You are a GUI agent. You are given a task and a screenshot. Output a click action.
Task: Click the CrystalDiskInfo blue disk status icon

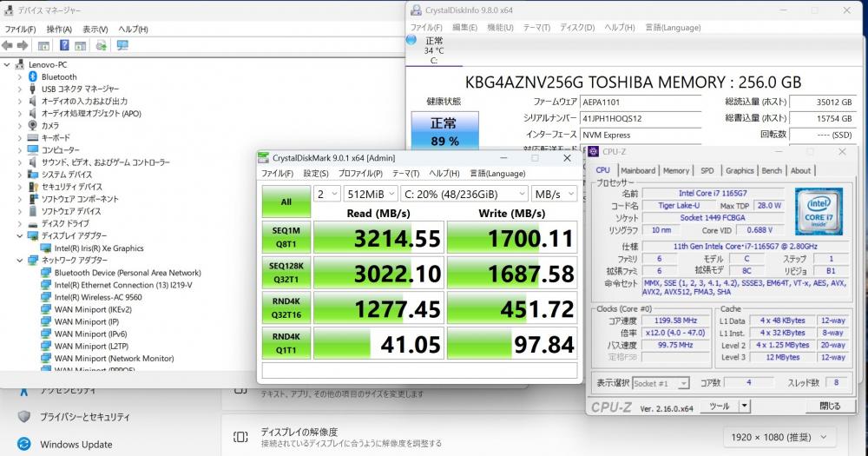click(x=411, y=40)
